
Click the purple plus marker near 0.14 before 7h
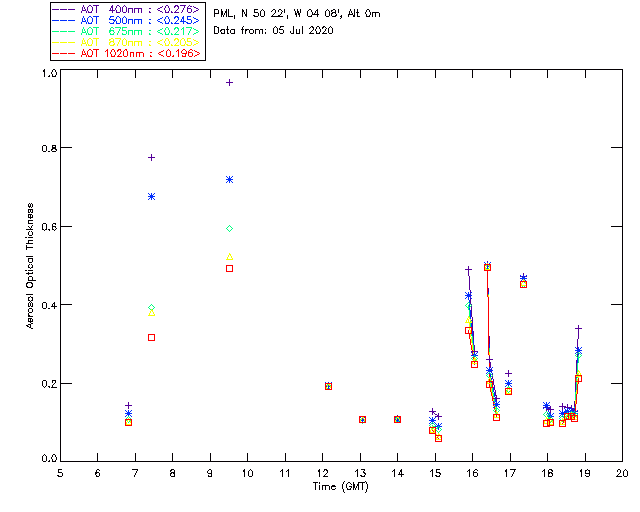129,405
